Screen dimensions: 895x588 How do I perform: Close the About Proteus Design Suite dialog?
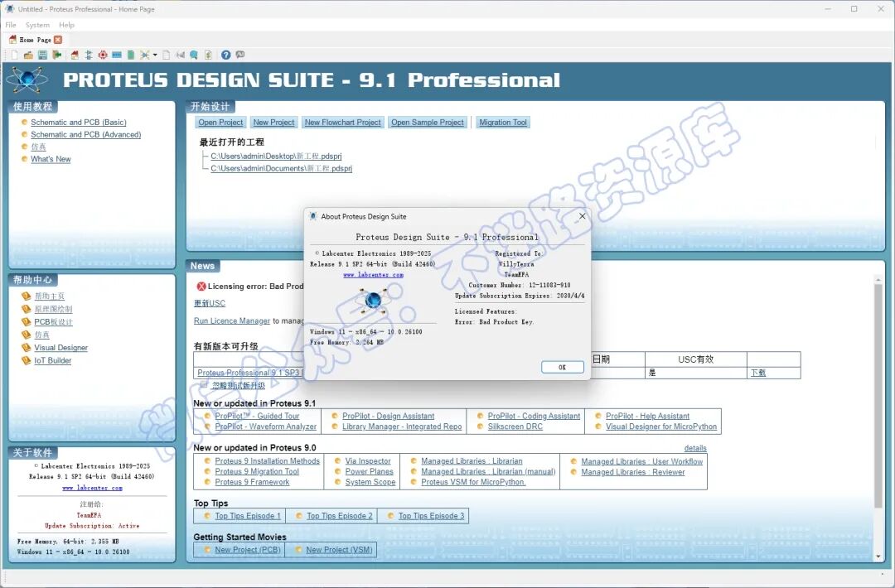(583, 216)
